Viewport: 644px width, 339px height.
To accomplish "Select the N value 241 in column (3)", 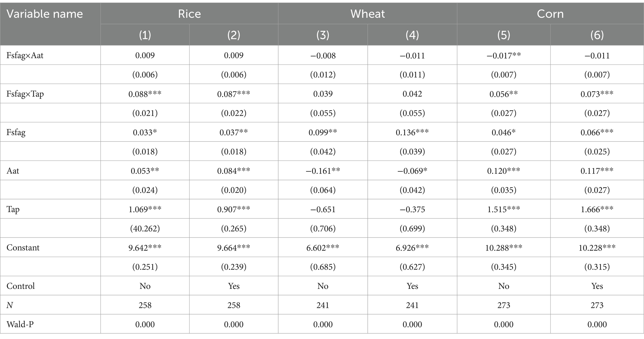I will (x=323, y=305).
